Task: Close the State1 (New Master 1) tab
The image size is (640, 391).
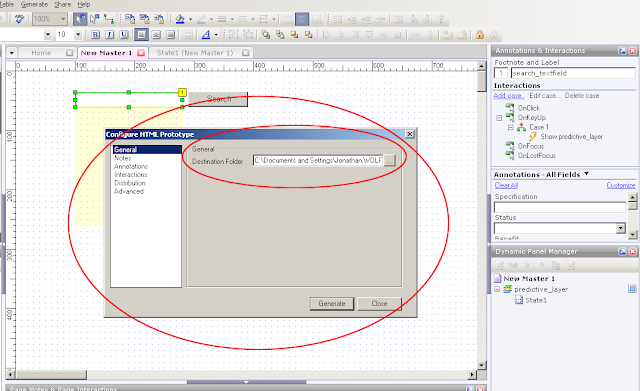Action: click(x=245, y=53)
